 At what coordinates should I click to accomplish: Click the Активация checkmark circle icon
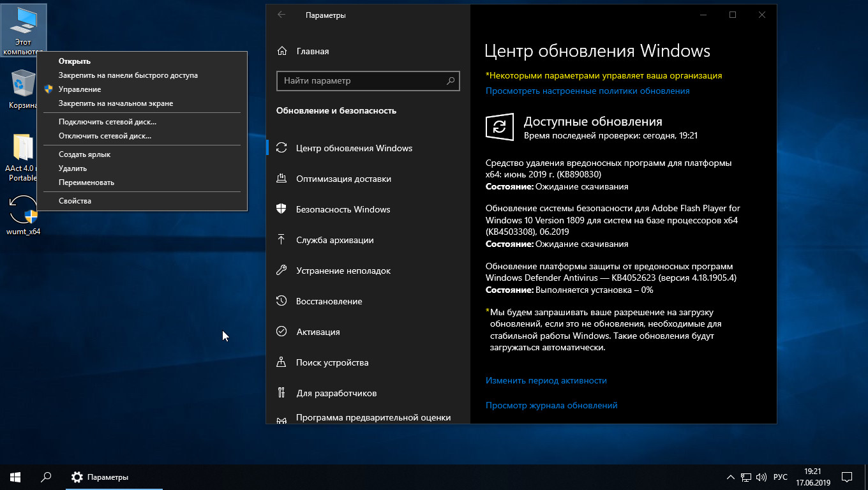pos(281,332)
